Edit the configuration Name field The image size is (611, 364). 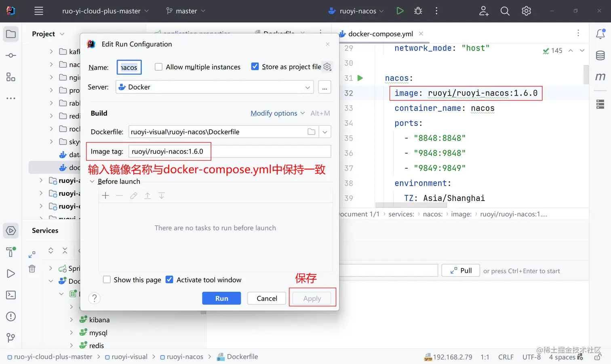(129, 67)
